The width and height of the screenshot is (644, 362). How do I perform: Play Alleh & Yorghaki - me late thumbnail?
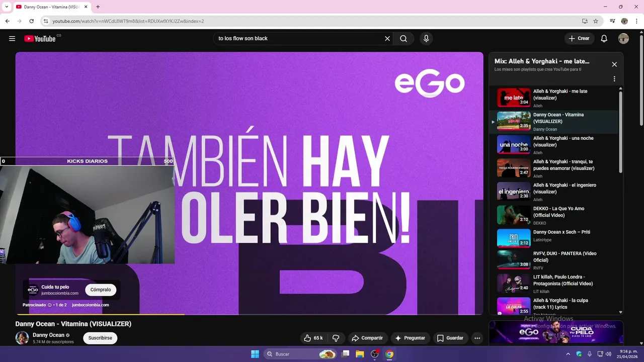coord(514,98)
